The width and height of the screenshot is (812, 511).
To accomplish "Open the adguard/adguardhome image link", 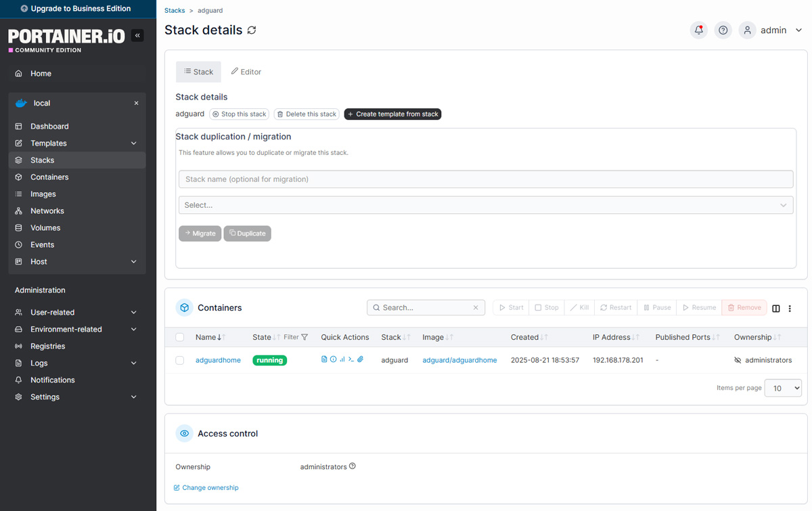I will pos(459,360).
